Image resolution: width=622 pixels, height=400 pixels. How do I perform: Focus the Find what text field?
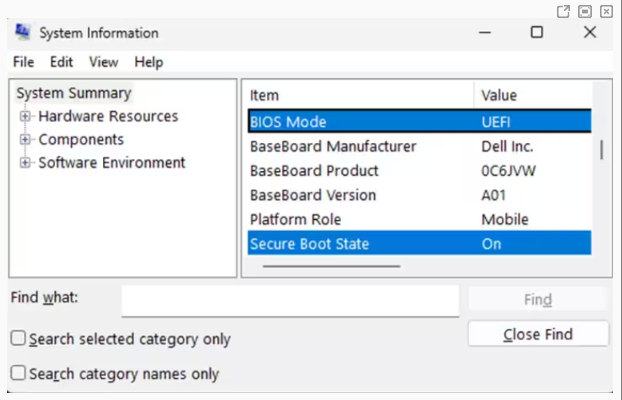(290, 300)
